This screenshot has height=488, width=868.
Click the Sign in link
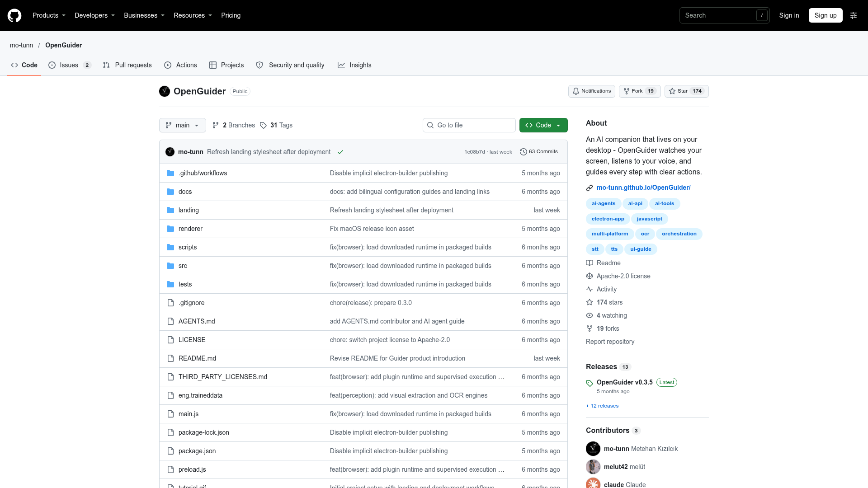(x=789, y=15)
